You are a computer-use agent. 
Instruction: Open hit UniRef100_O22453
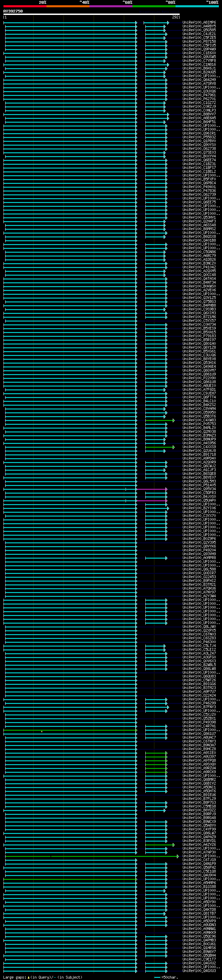tap(199, 577)
